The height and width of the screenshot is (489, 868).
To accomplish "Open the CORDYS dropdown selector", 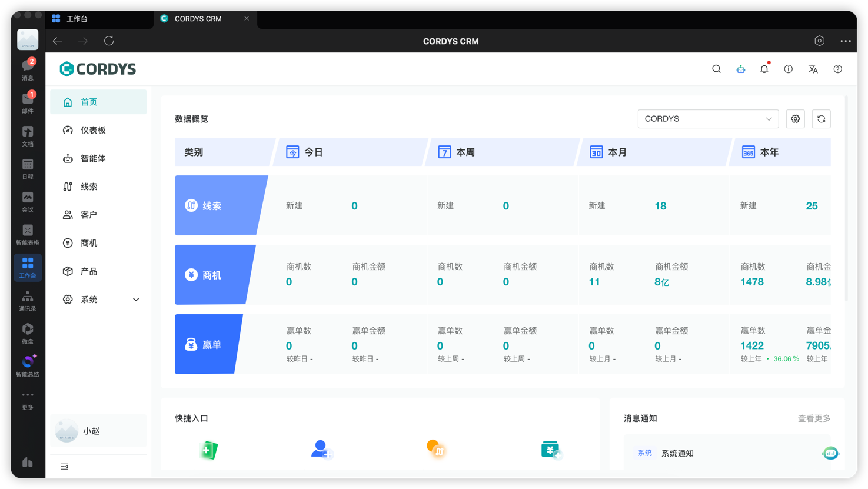I will pyautogui.click(x=708, y=118).
